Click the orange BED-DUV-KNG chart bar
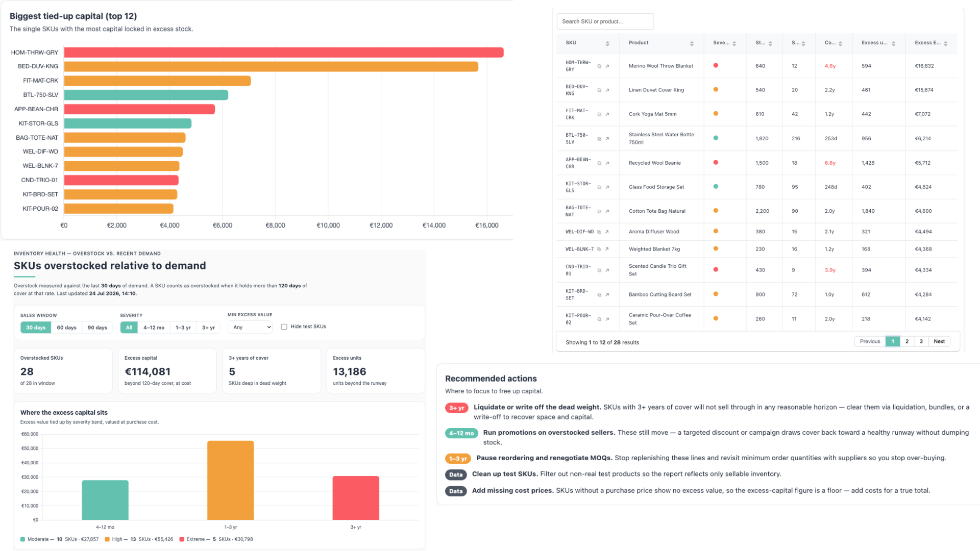Viewport: 980px width, 551px height. pos(271,67)
